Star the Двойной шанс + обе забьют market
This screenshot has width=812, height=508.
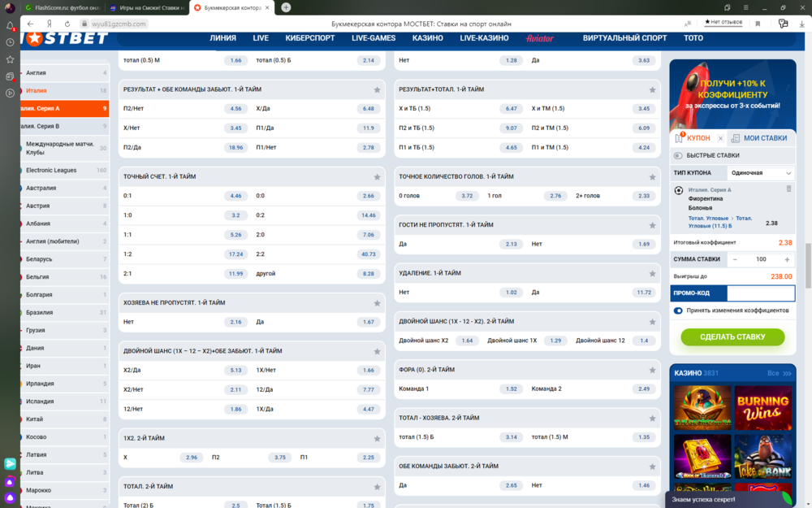coord(377,351)
